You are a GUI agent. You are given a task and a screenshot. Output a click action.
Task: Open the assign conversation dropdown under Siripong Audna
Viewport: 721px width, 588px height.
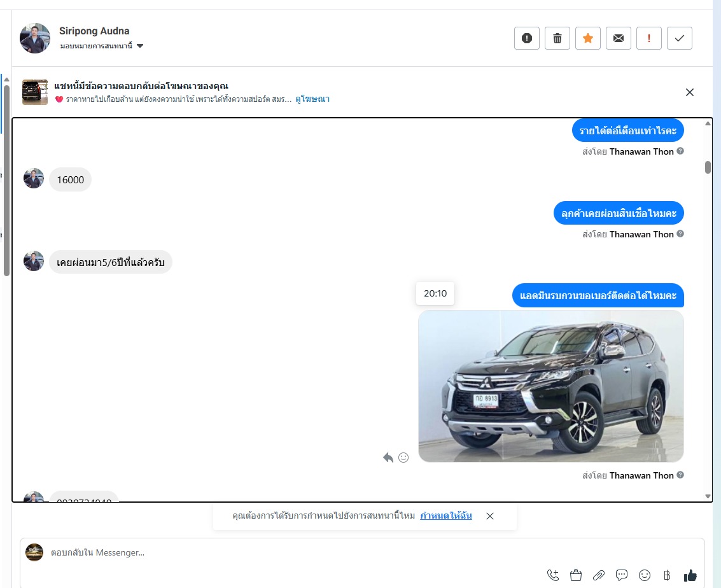pos(102,46)
